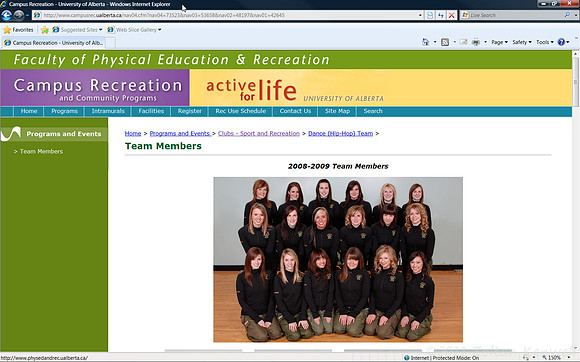580x362 pixels.
Task: Select the Campus Recreation browser tab
Action: 54,43
